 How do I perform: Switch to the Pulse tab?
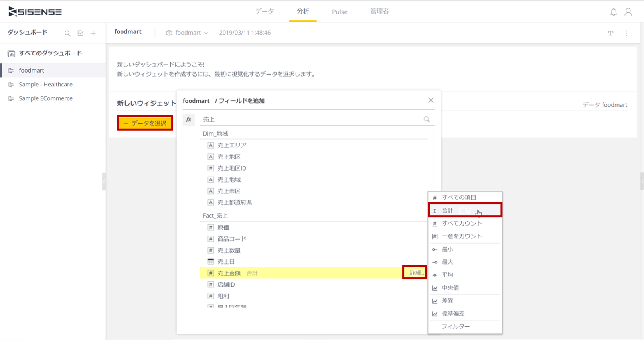[x=340, y=12]
